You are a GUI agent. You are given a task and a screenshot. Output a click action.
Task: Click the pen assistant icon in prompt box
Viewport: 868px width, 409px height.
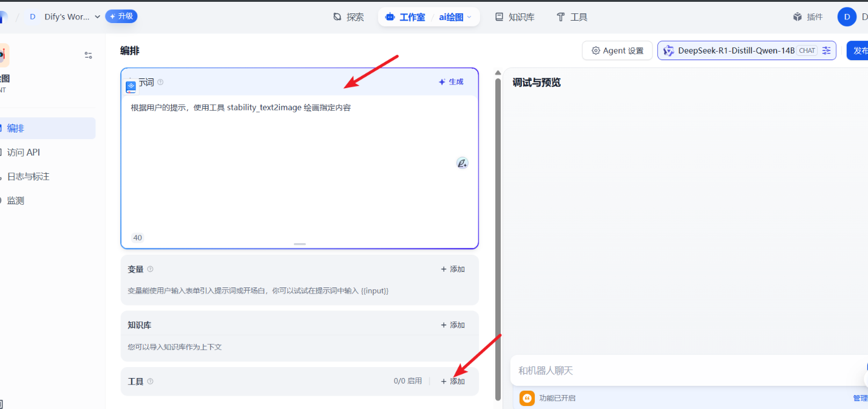pyautogui.click(x=463, y=163)
